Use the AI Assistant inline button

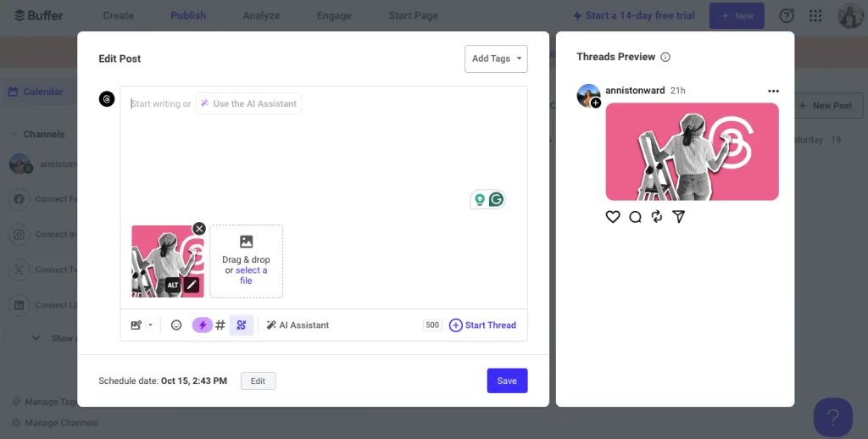[x=248, y=103]
